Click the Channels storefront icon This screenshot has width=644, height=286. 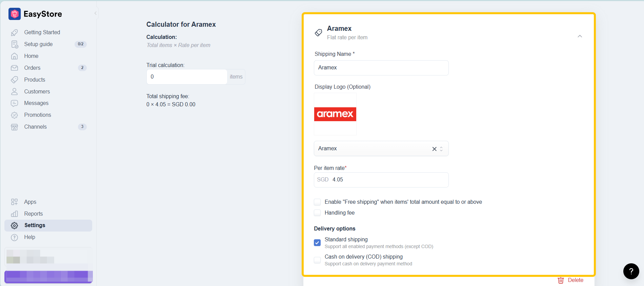pyautogui.click(x=14, y=127)
